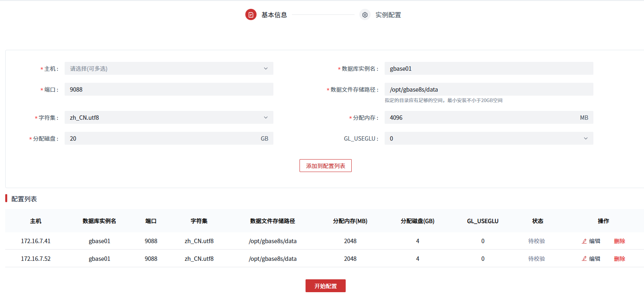Delete the 172.16.7.41 configuration row
The height and width of the screenshot is (297, 644).
619,241
